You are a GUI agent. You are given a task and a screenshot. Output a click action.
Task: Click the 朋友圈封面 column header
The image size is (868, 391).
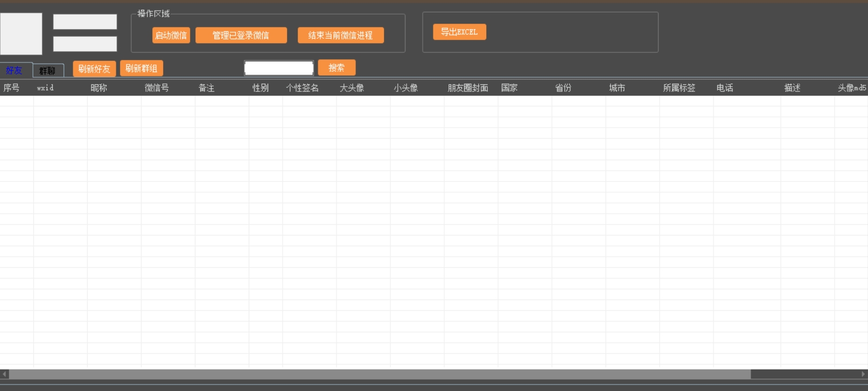468,88
